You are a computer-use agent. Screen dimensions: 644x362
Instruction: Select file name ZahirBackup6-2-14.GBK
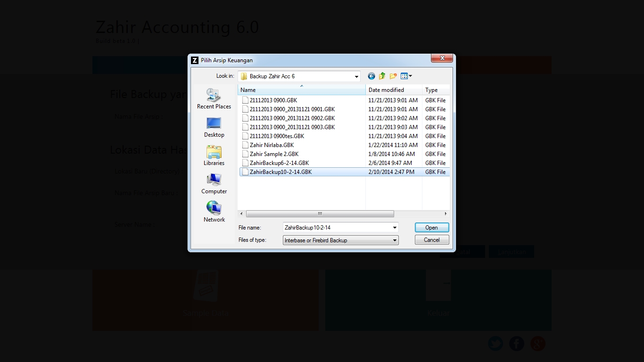coord(280,163)
